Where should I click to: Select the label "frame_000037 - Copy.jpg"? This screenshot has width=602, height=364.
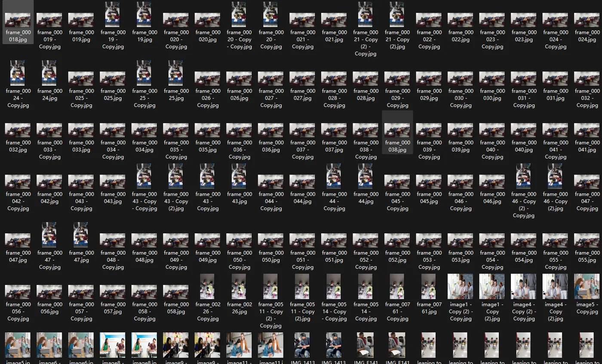pyautogui.click(x=302, y=150)
